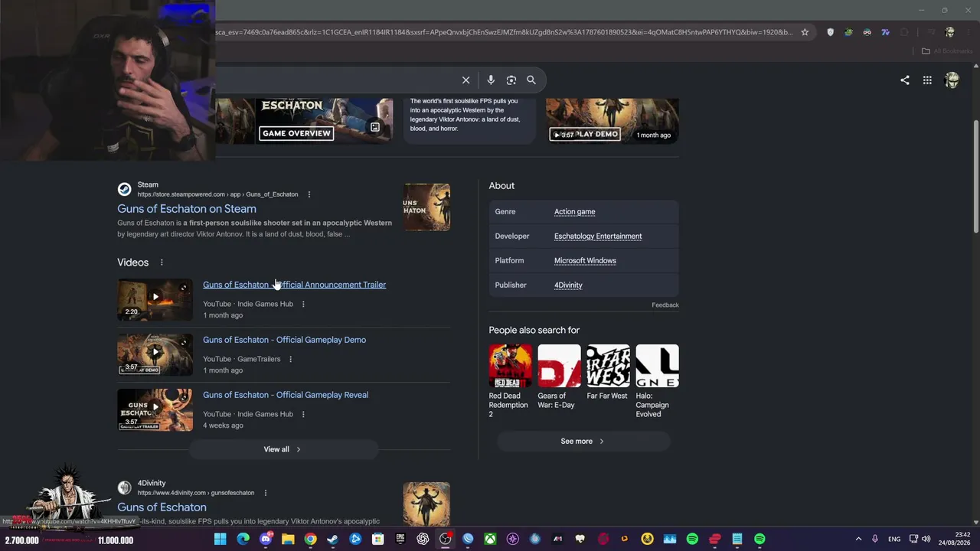Open options for the Gameplay Reveal video
This screenshot has width=980, height=551.
(x=303, y=414)
